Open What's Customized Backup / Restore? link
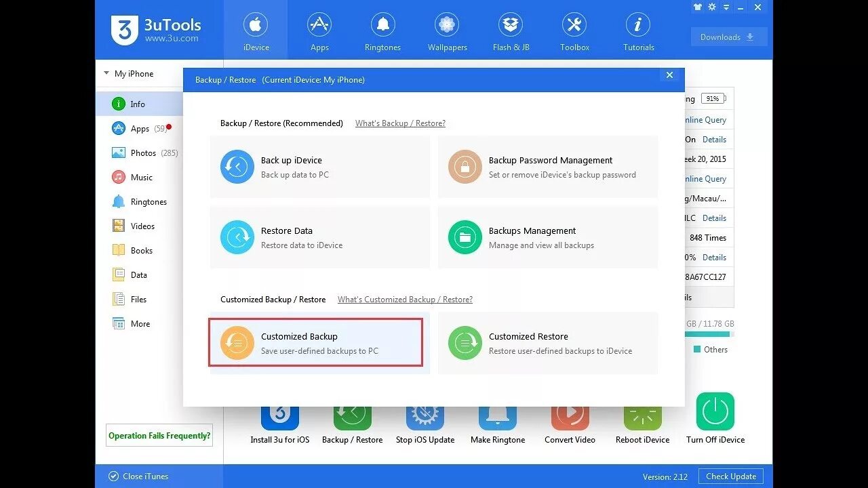 click(405, 300)
